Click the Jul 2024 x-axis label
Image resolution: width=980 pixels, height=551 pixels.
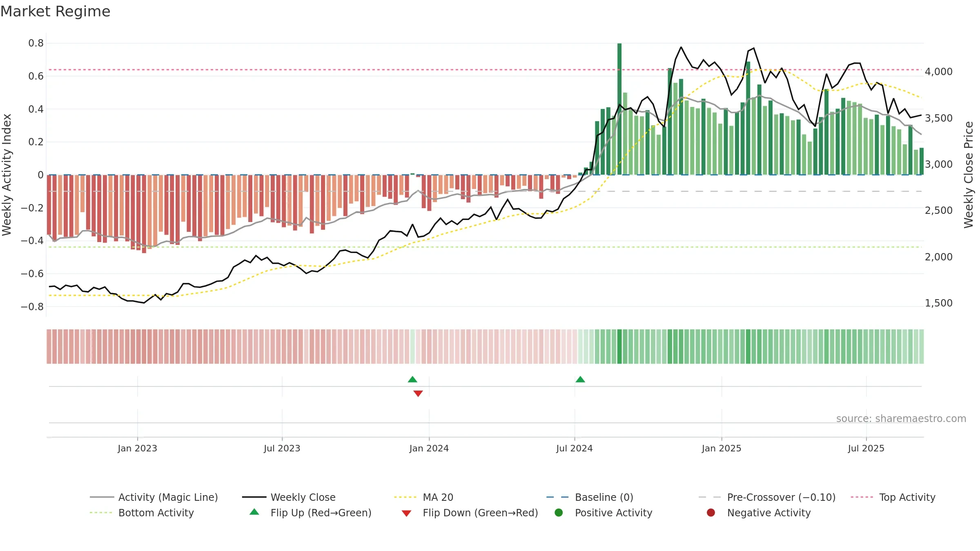(x=575, y=448)
